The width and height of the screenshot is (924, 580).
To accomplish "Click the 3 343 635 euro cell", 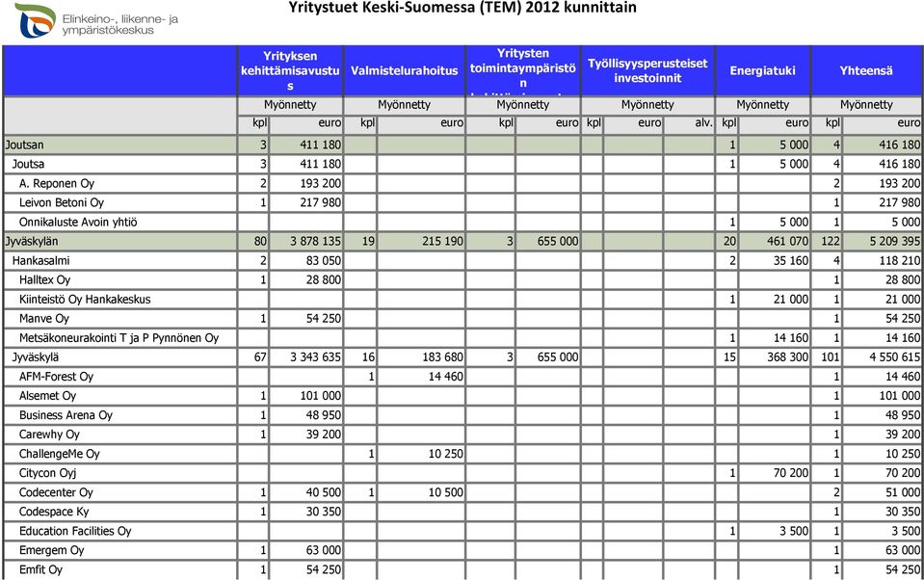I will click(305, 357).
